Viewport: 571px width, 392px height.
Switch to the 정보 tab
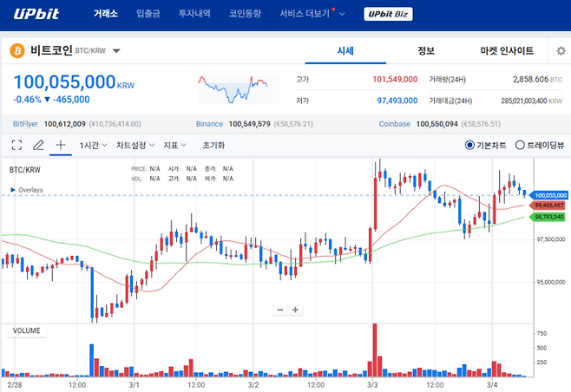[x=426, y=50]
